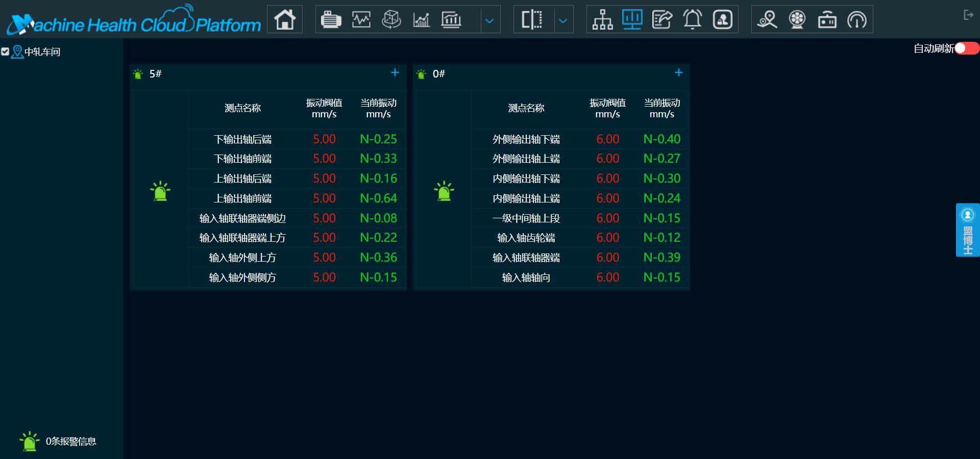Open the trend line chart icon
Image resolution: width=980 pixels, height=459 pixels.
point(422,20)
